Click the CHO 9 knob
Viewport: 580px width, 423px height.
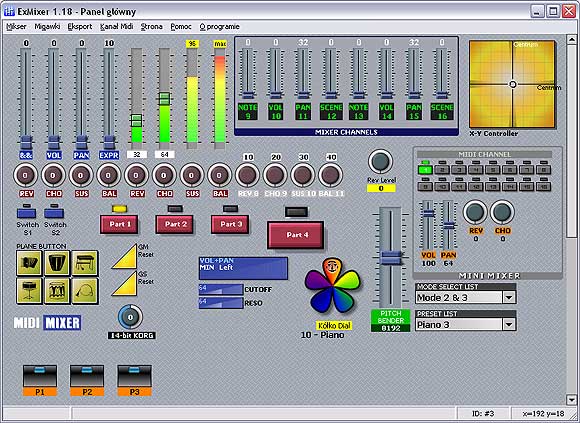coord(275,175)
